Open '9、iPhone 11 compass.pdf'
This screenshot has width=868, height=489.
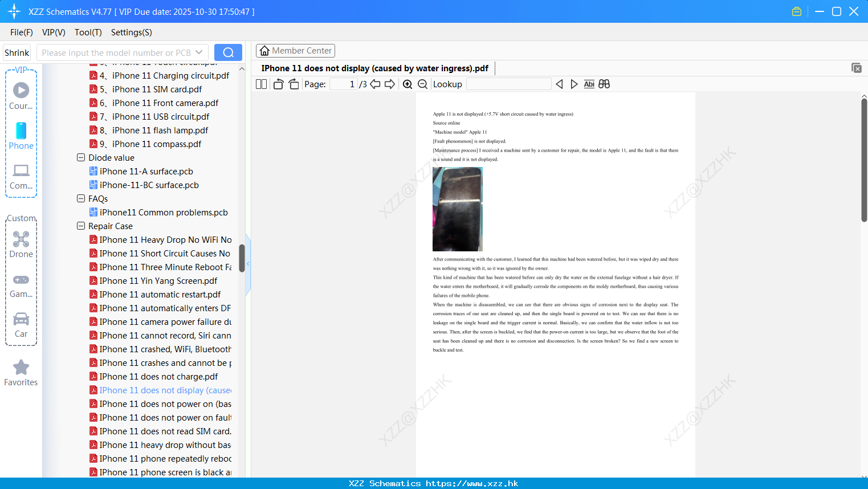pyautogui.click(x=145, y=144)
